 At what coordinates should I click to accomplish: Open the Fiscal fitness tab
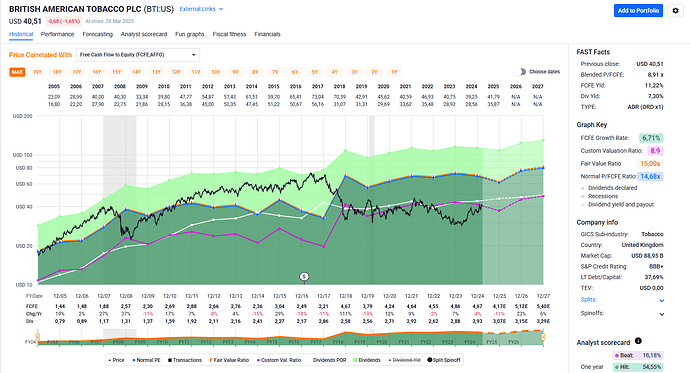pos(229,34)
